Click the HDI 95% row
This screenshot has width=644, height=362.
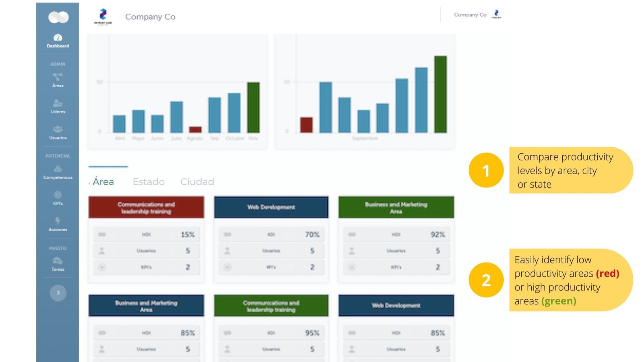coord(271,333)
